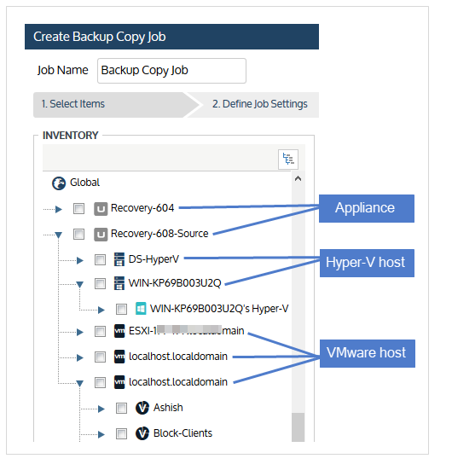
Task: Select the Recovery-604 appliance icon
Action: (x=101, y=209)
